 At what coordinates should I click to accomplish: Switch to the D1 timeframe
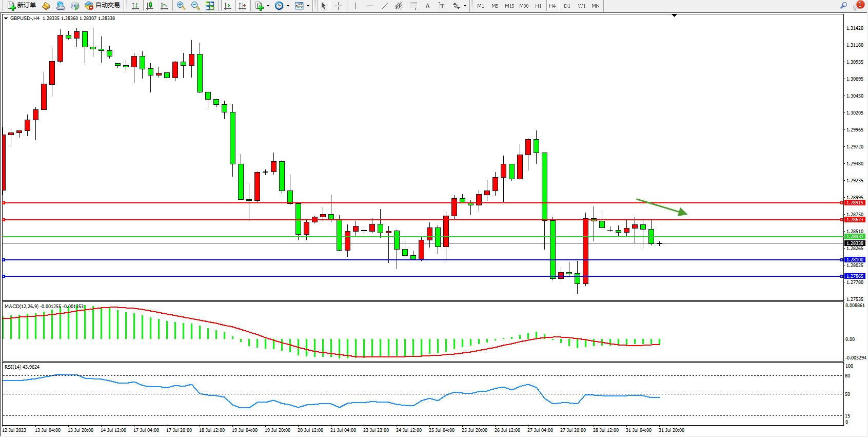click(x=567, y=6)
